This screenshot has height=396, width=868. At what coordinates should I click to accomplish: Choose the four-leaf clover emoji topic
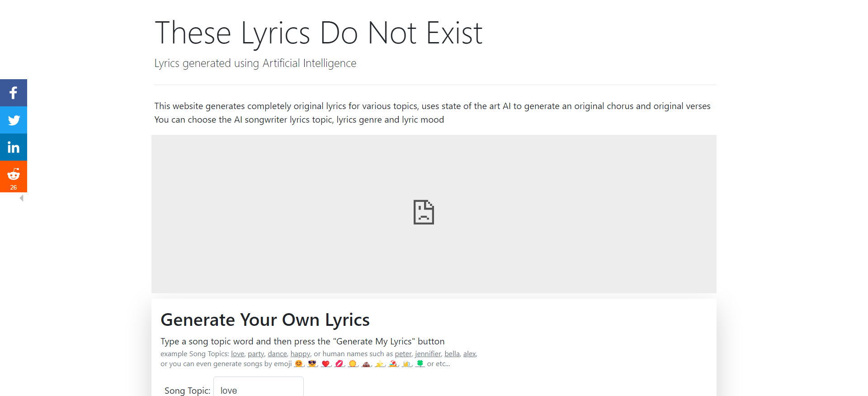pos(420,363)
